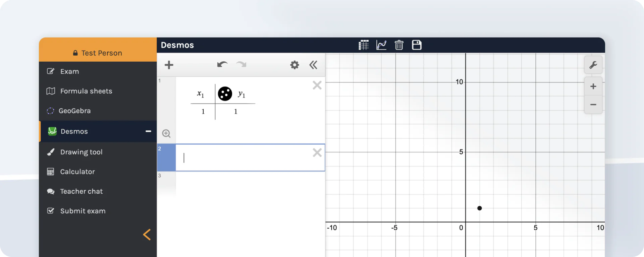Zoom in on the graph
Viewport: 644px width, 257px height.
tap(593, 86)
